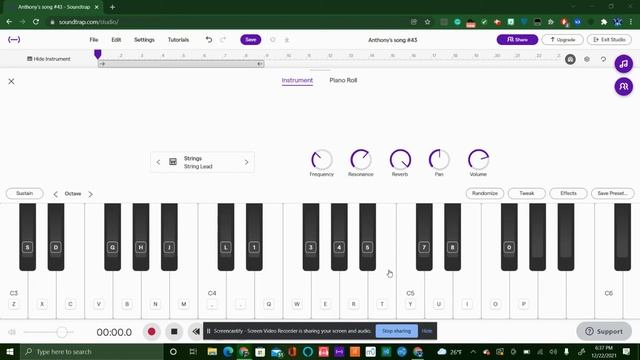The image size is (640, 360).
Task: Open Microsoft Edge from the taskbar
Action: point(228,351)
